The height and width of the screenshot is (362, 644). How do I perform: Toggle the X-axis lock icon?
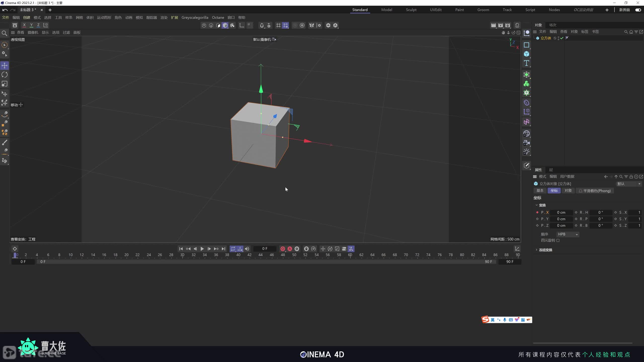pyautogui.click(x=24, y=25)
